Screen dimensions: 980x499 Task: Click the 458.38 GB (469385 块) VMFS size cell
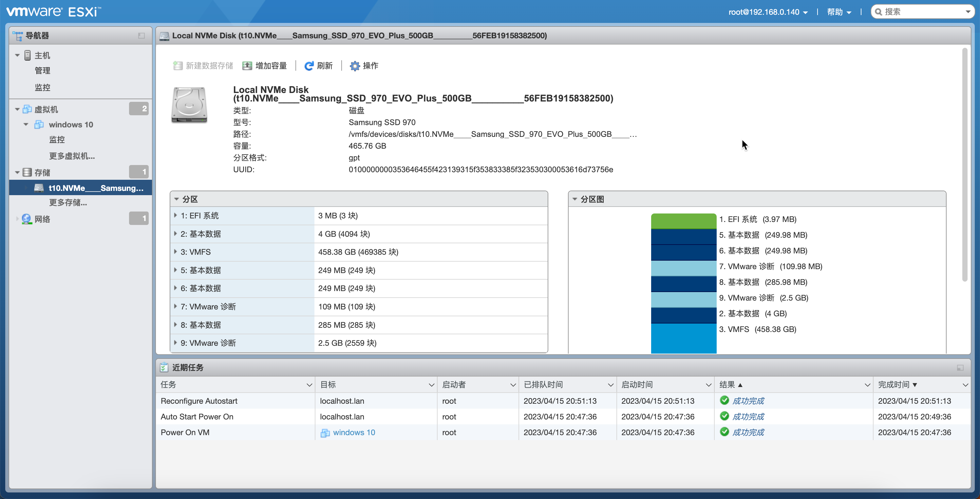pos(431,252)
